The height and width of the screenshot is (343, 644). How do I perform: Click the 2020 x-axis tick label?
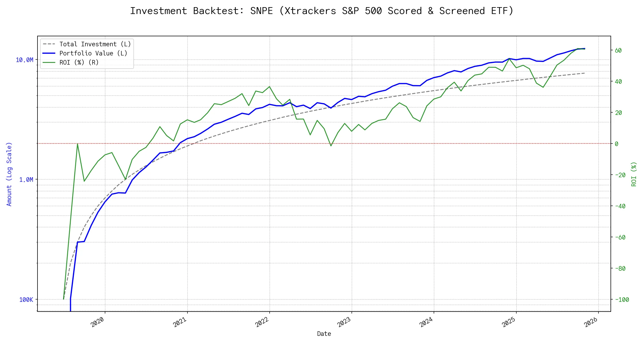point(98,322)
